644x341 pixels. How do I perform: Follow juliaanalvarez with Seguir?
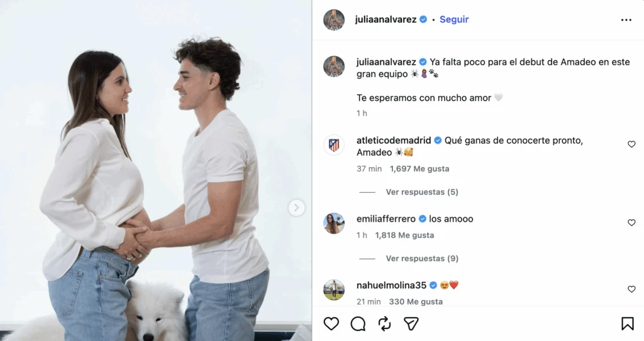tap(454, 19)
